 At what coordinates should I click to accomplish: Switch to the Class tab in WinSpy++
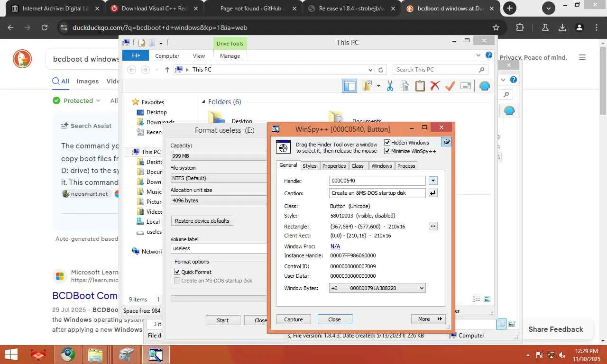point(358,166)
